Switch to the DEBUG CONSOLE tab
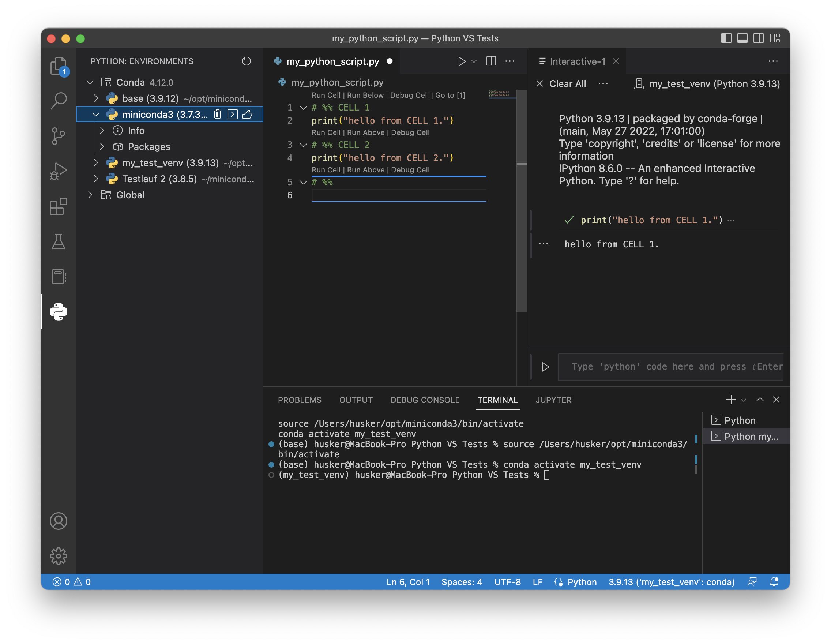Screen dimensions: 831x644 click(425, 400)
